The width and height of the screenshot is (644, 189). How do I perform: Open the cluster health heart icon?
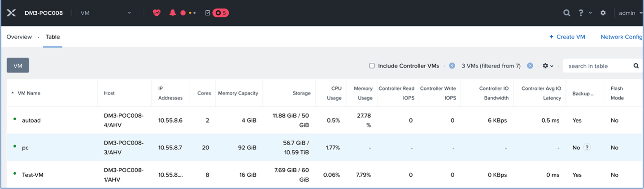[157, 13]
